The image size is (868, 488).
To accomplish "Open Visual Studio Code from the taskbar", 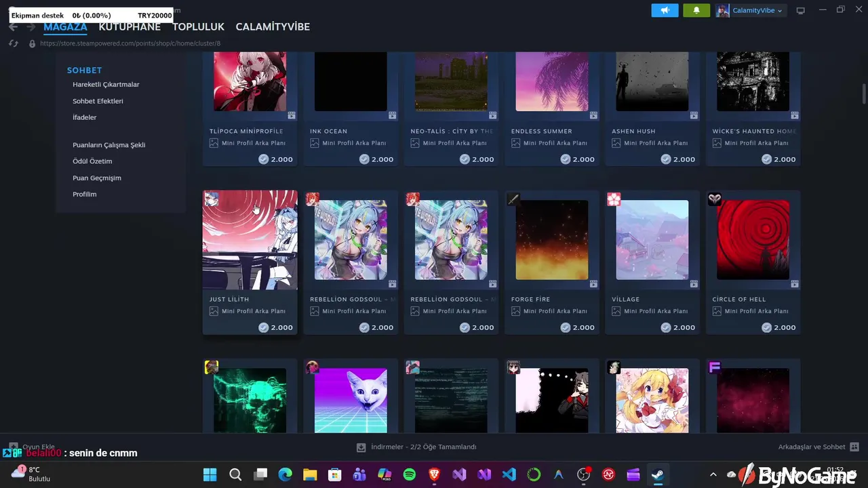I will pos(509,474).
